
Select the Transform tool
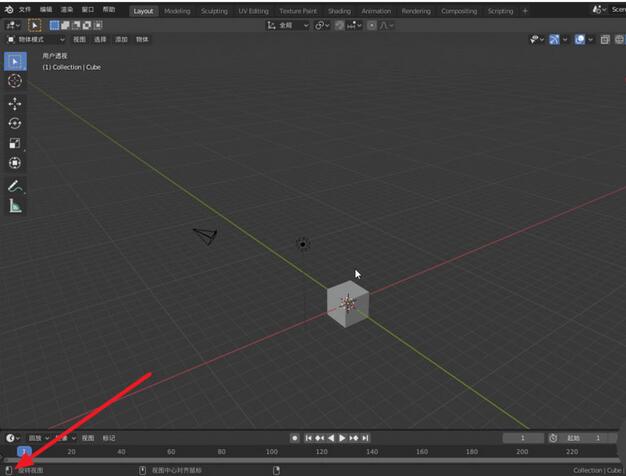pos(15,163)
